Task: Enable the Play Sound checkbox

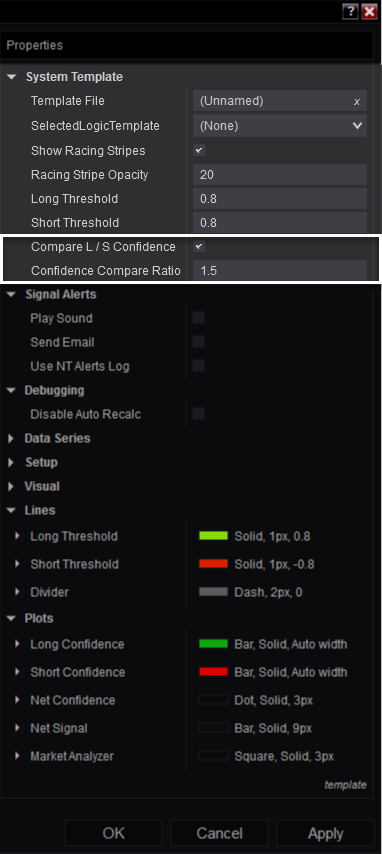Action: [199, 318]
